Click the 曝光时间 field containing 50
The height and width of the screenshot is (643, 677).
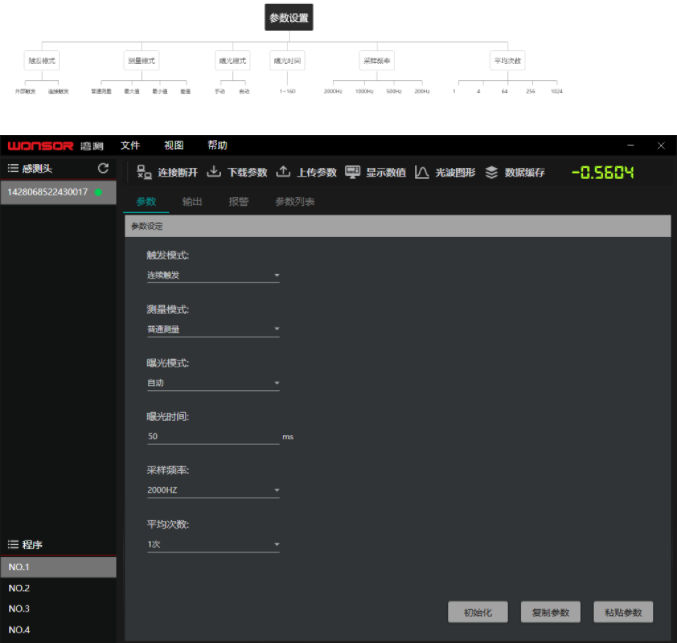tap(213, 436)
